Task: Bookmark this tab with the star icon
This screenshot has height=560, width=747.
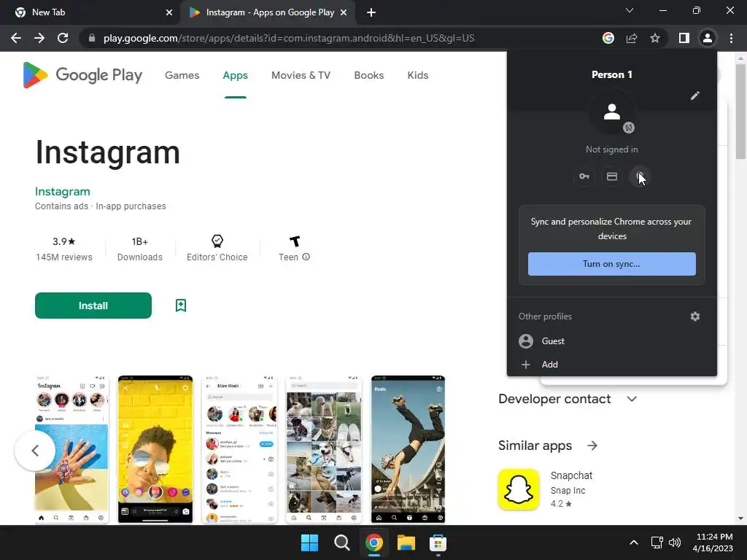Action: 655,38
